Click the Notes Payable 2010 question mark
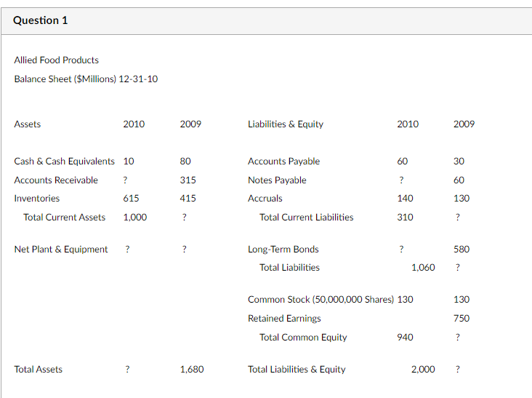The height and width of the screenshot is (398, 532). (x=401, y=180)
